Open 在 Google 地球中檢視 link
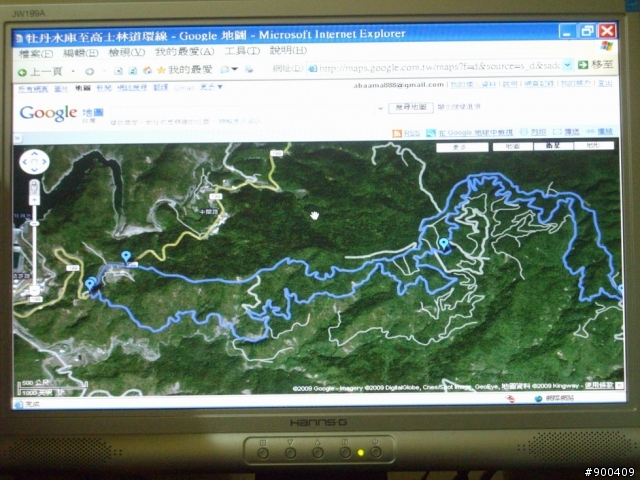 click(475, 133)
